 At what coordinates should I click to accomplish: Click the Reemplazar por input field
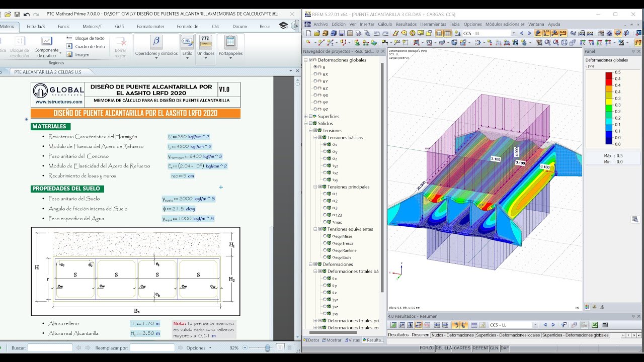(152, 347)
